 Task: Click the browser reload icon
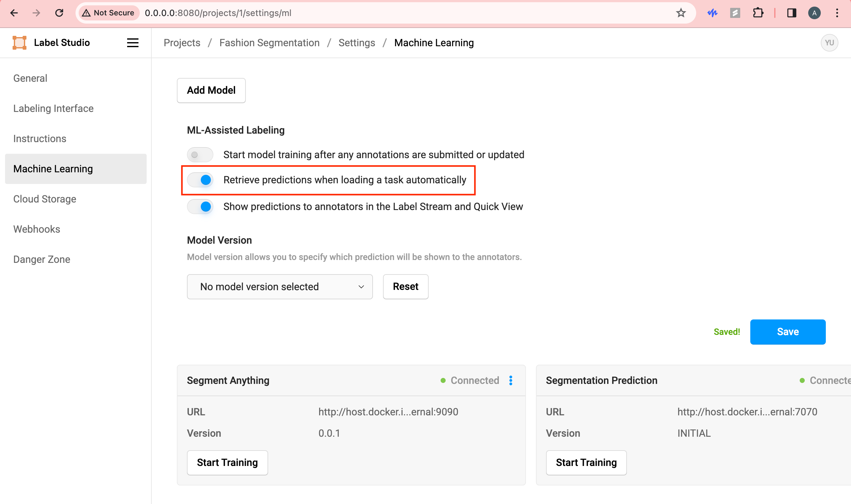pos(59,13)
